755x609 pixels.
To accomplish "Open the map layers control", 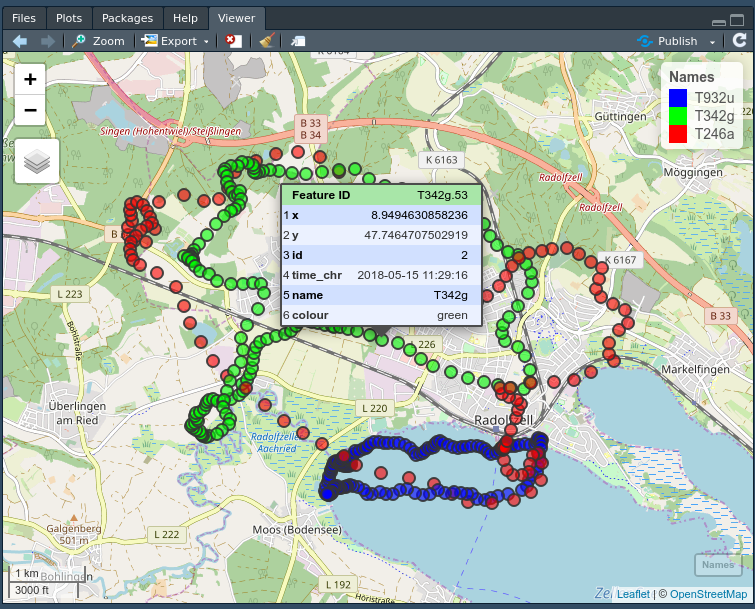I will (37, 161).
